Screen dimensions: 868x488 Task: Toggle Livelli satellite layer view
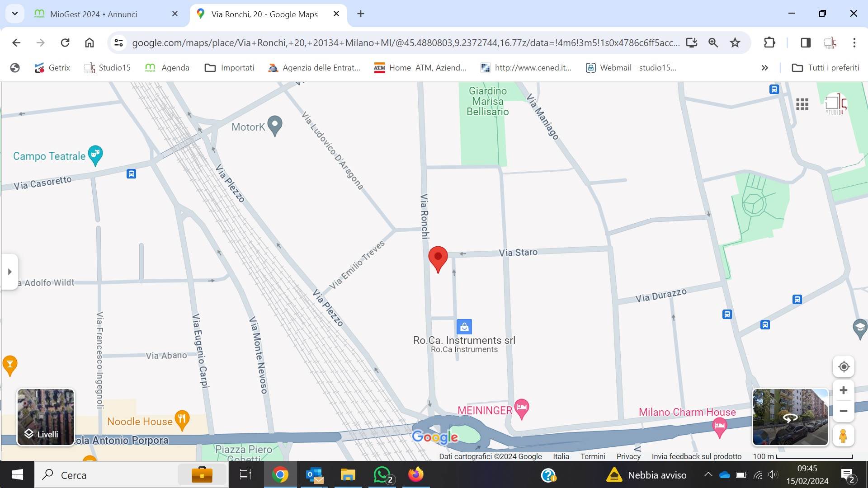click(x=46, y=417)
